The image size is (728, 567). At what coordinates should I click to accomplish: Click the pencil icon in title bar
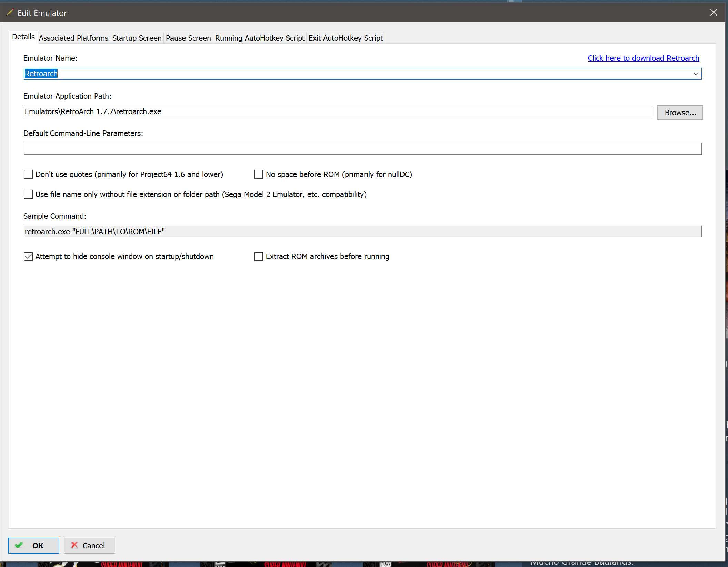click(x=10, y=13)
